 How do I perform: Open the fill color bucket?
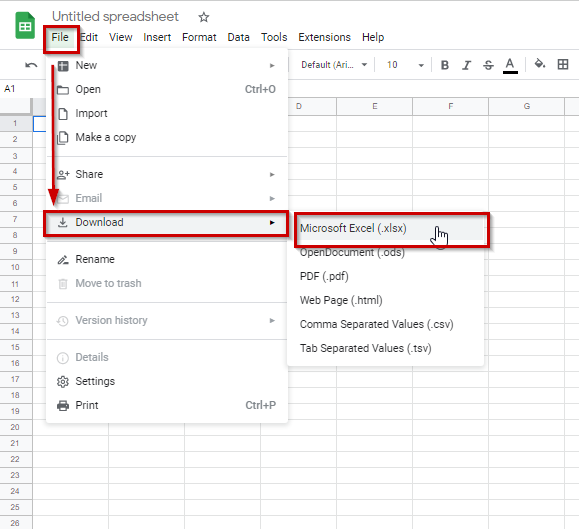540,64
